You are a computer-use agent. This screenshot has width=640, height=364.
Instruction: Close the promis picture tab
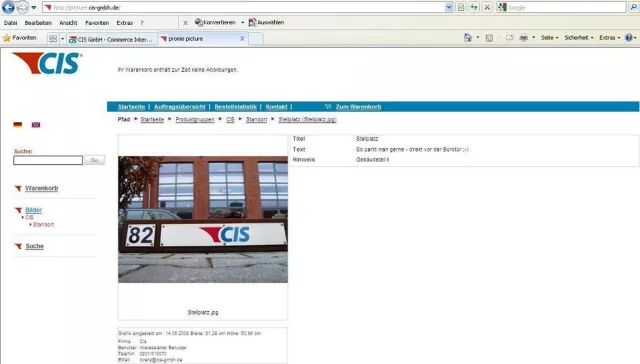click(242, 39)
